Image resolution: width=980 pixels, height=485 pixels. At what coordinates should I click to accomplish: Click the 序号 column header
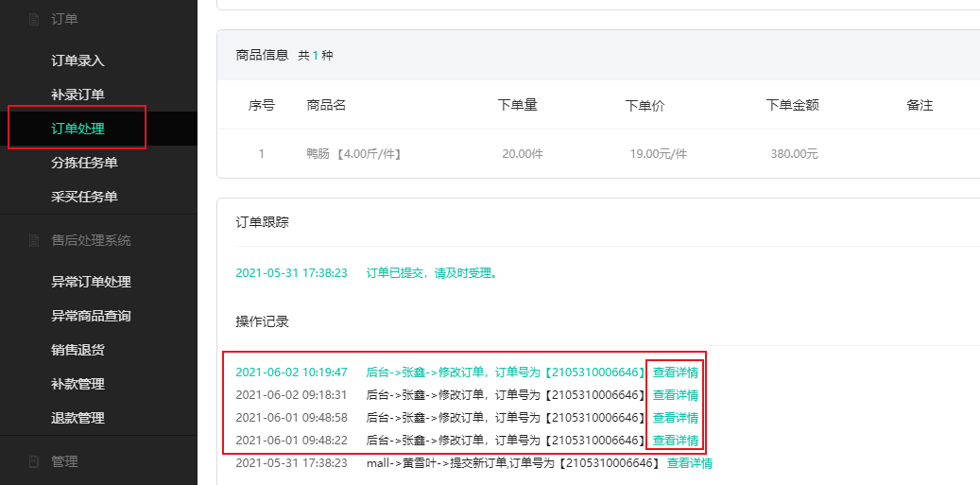coord(261,105)
